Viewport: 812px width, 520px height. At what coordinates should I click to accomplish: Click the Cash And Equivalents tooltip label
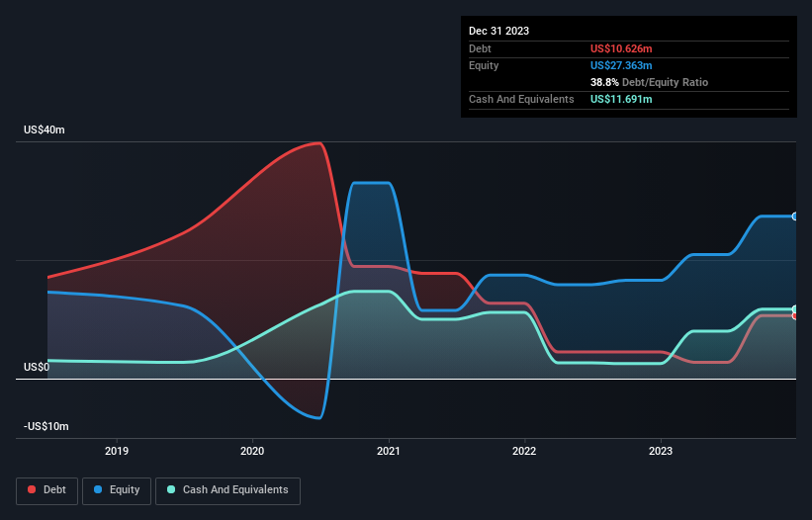[521, 99]
